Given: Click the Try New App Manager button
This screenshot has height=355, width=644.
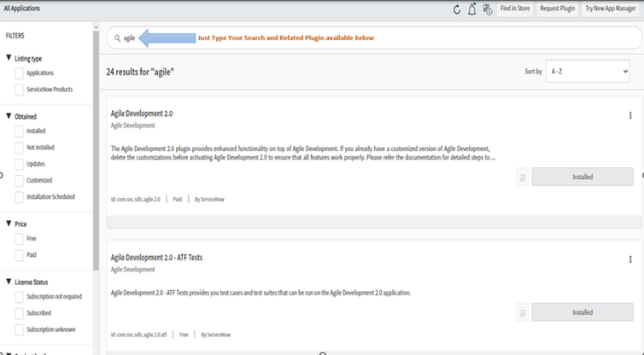Looking at the screenshot, I should point(611,9).
